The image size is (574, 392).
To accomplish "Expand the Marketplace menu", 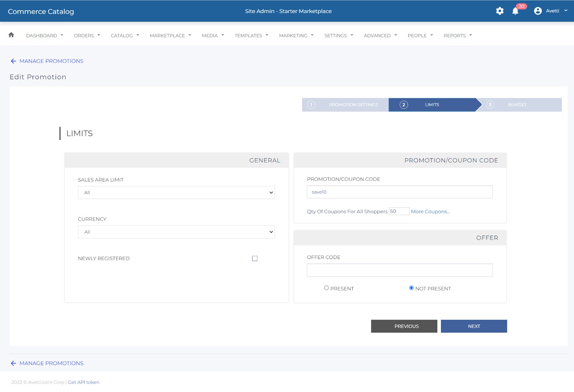I will pos(170,36).
